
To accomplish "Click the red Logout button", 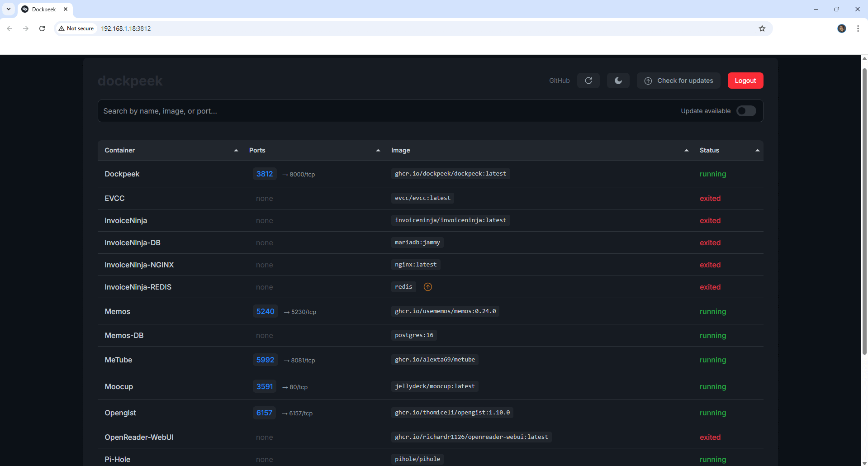I will tap(745, 81).
